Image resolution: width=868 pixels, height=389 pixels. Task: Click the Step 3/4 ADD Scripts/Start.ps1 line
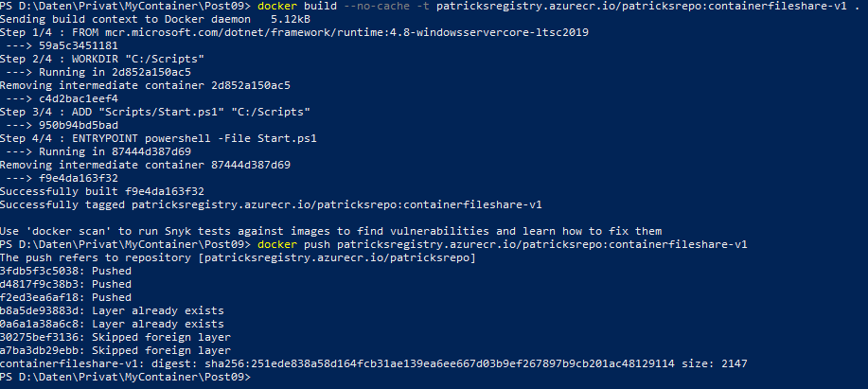pyautogui.click(x=155, y=113)
